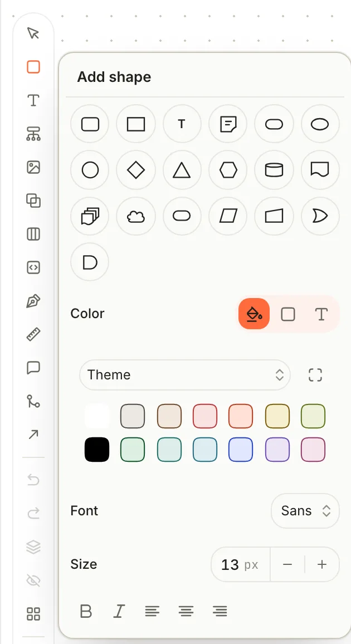Pick the light cyan-blue swatch

205,450
